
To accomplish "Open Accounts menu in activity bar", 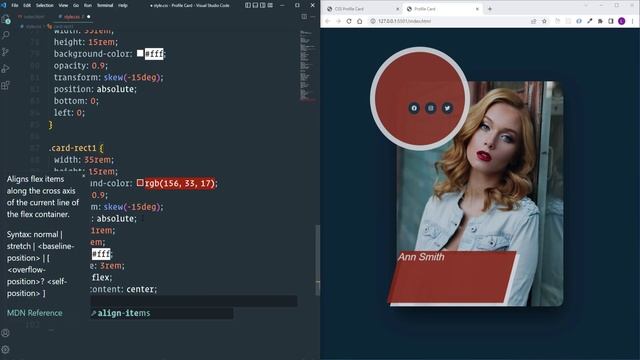I will 5,333.
